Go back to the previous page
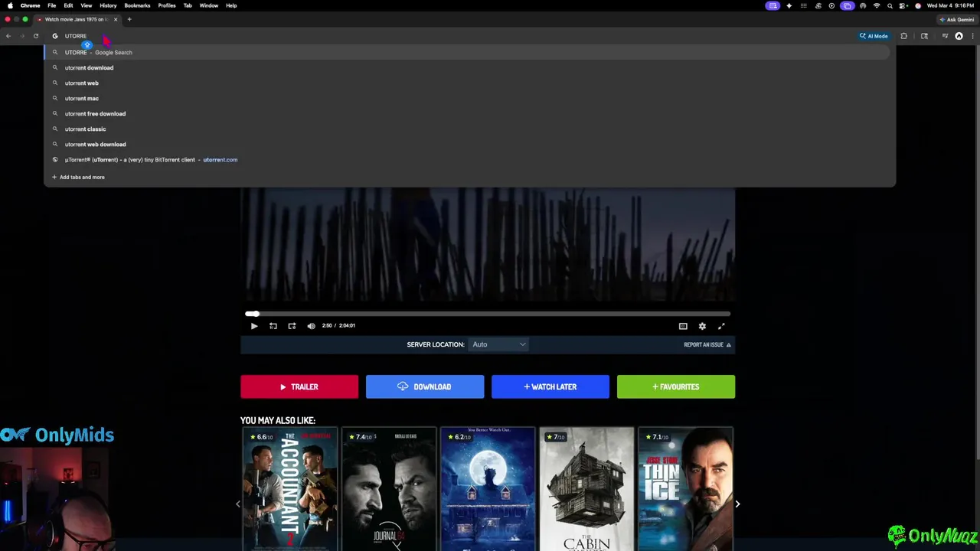This screenshot has height=551, width=980. [8, 36]
